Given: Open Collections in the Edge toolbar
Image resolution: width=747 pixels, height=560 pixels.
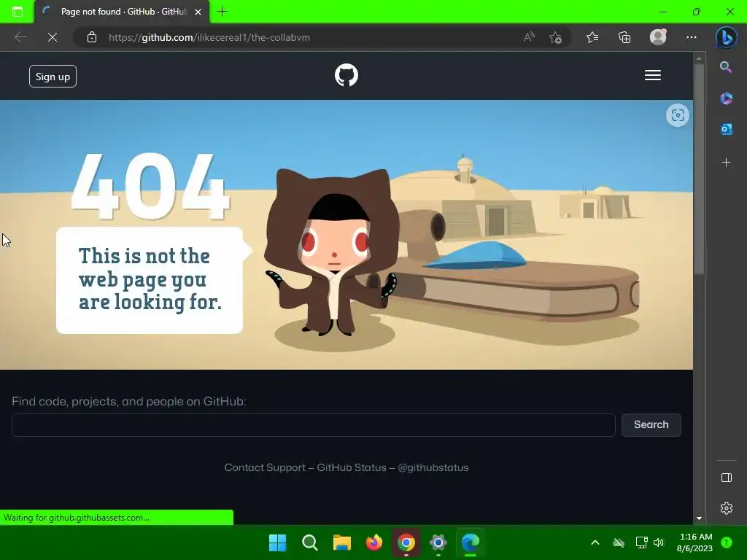Looking at the screenshot, I should 624,37.
